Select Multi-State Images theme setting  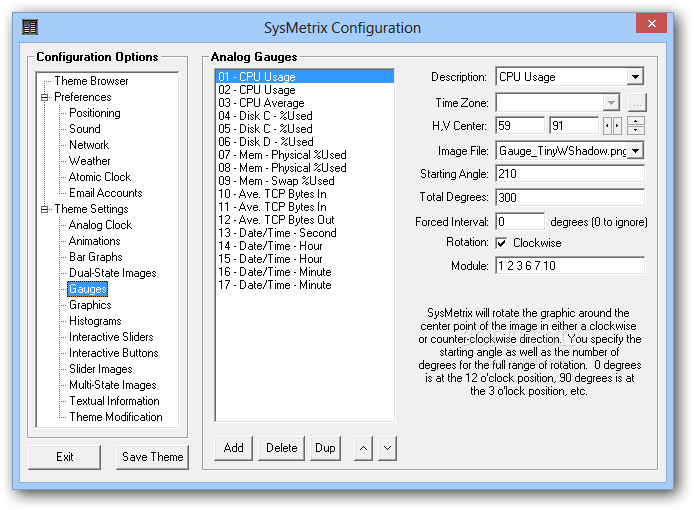click(113, 385)
